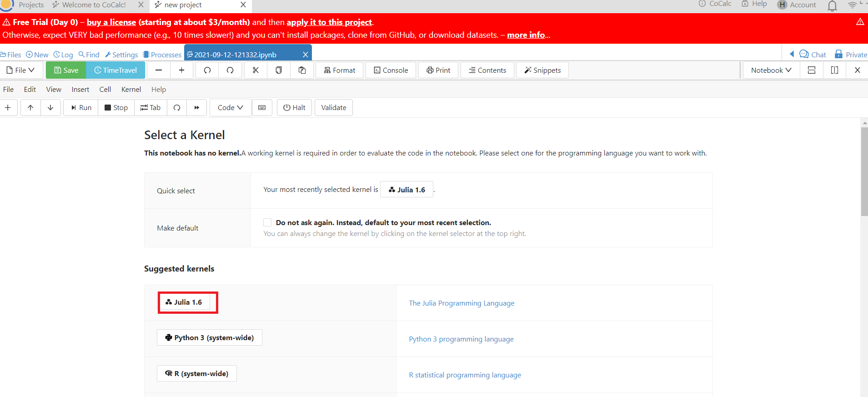Click the Halt kernel button
Screen dimensions: 868x397
[294, 107]
